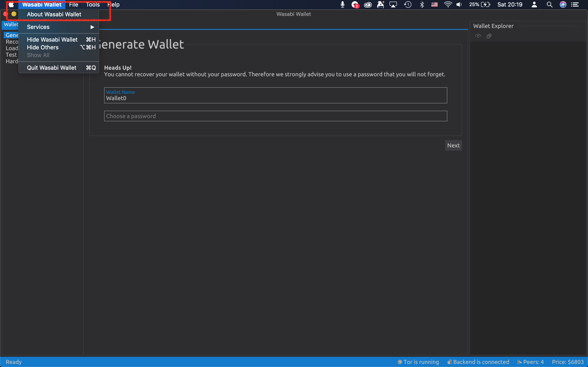The height and width of the screenshot is (367, 588).
Task: Click the Tor is running status icon
Action: 400,362
